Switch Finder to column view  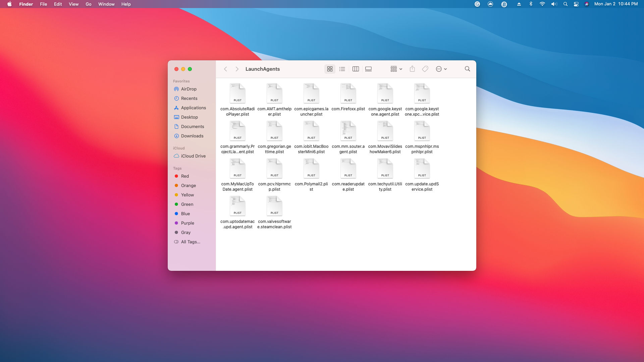[356, 69]
